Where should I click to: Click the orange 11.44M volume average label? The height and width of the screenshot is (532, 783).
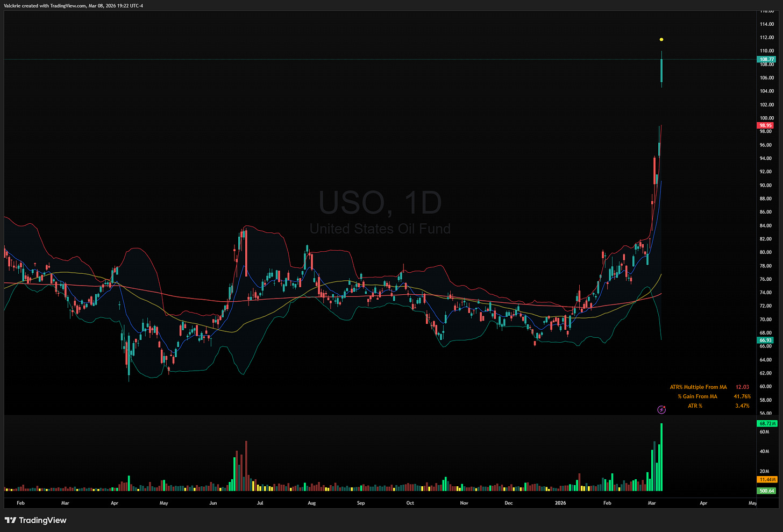[767, 479]
